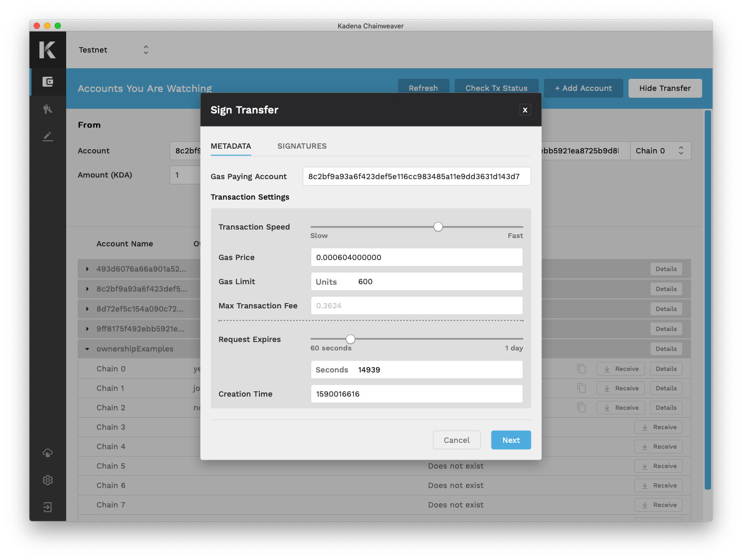This screenshot has width=742, height=560.
Task: Click the Gas Price input field
Action: click(x=416, y=257)
